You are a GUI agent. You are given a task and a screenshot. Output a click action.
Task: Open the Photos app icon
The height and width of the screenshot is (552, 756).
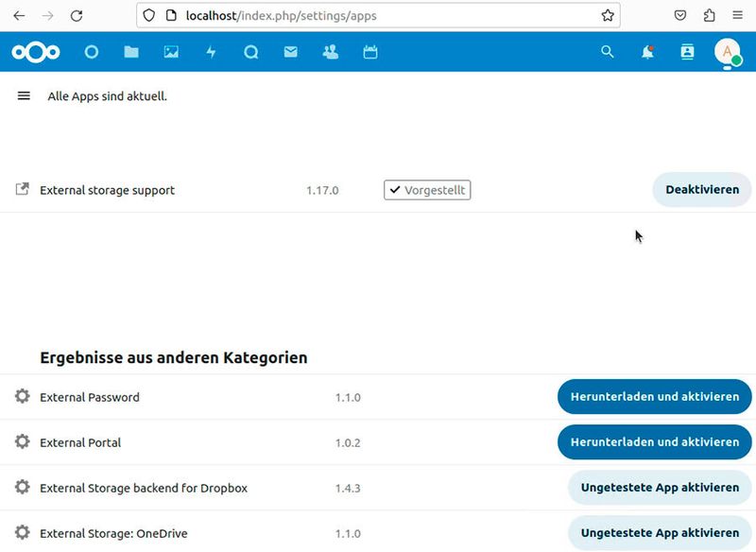pyautogui.click(x=171, y=52)
